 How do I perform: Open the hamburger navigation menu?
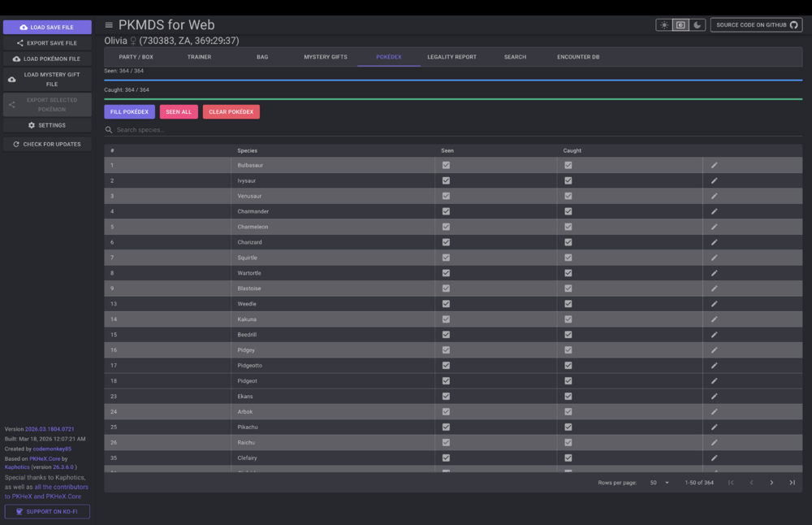tap(109, 25)
